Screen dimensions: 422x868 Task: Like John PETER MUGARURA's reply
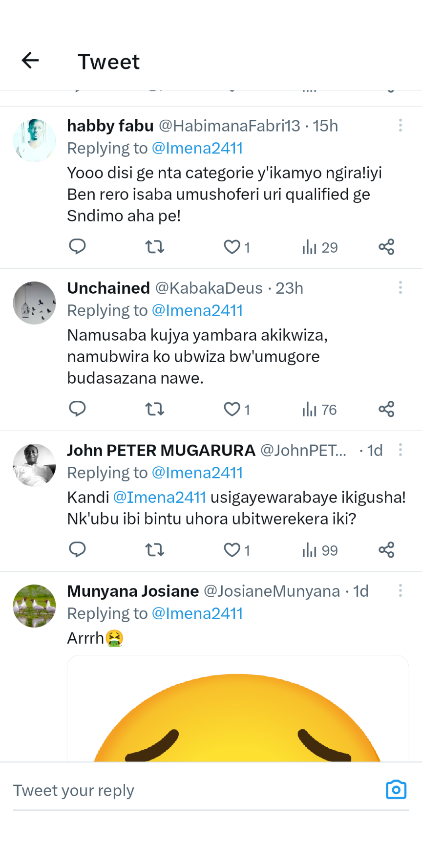pyautogui.click(x=232, y=550)
